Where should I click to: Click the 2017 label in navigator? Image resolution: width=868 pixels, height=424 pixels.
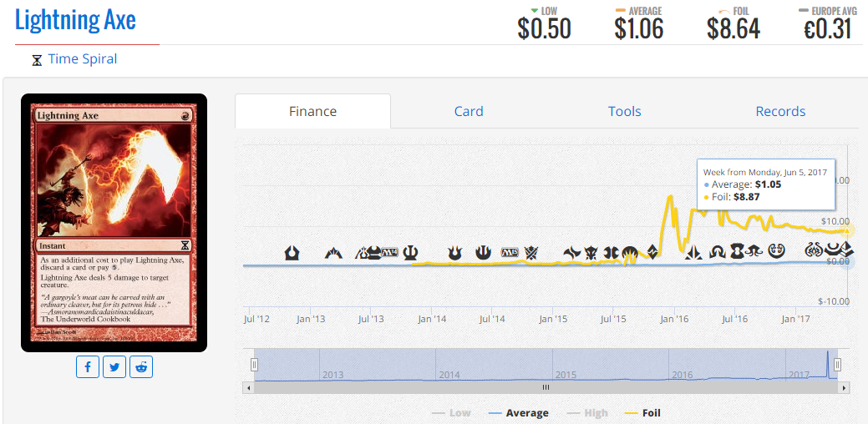tap(799, 375)
